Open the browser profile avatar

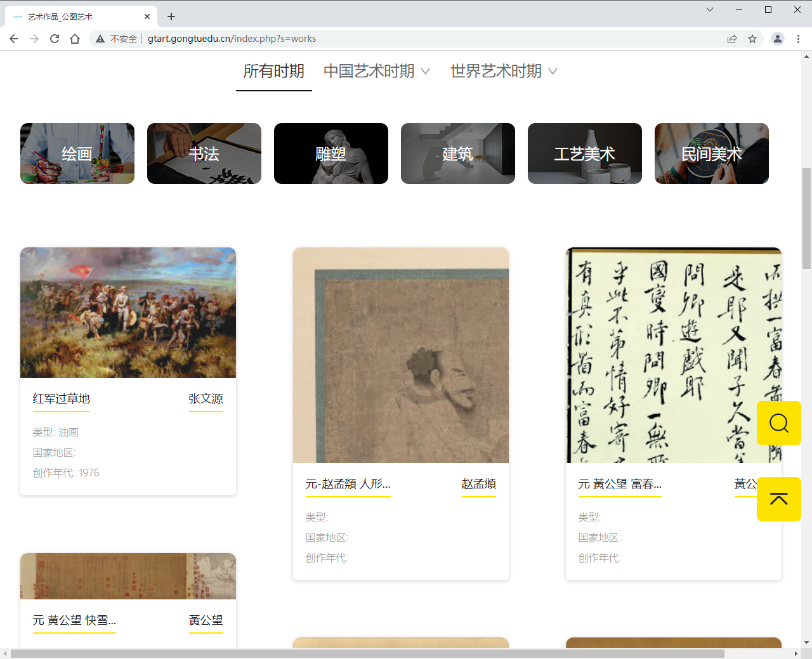(777, 39)
